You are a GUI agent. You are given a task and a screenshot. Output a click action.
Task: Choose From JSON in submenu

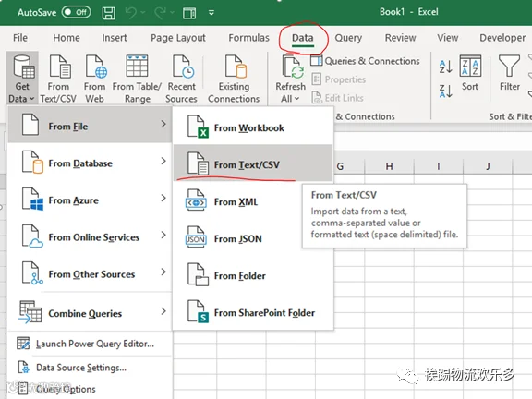point(237,238)
